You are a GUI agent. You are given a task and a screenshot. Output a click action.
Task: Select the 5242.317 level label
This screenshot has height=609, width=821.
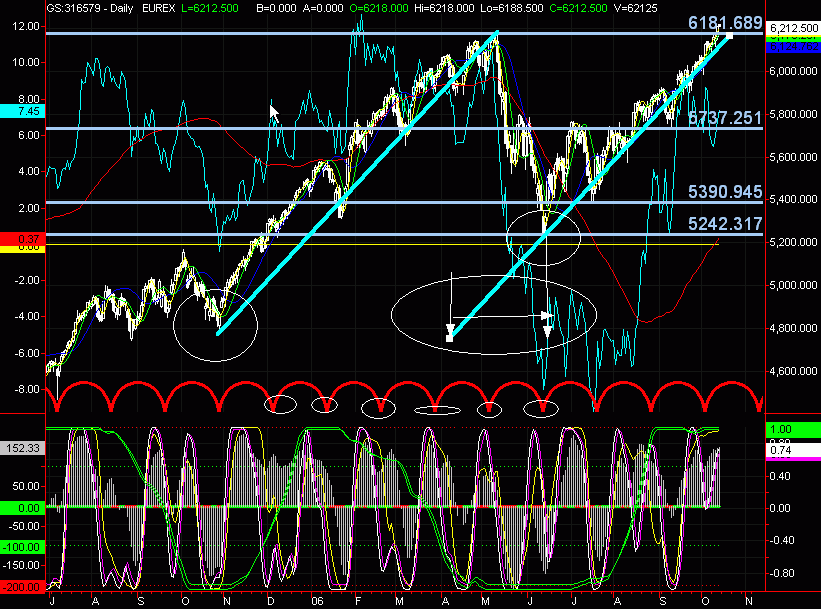tap(725, 225)
